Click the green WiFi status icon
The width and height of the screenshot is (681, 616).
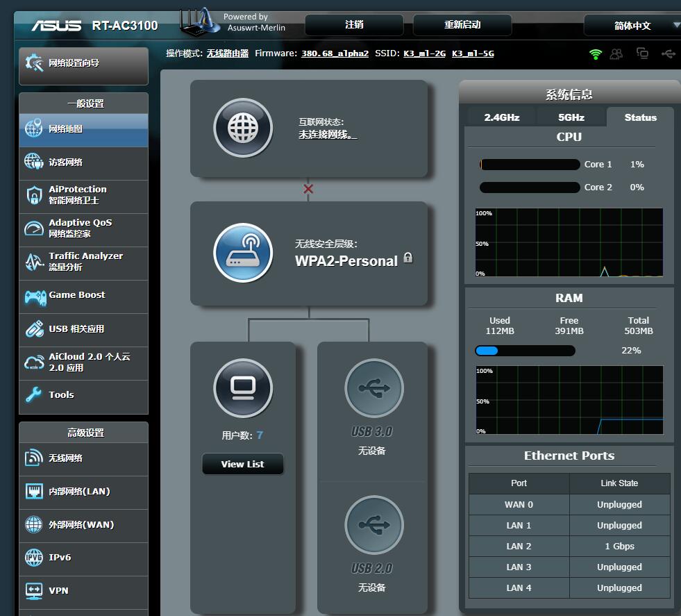pos(596,53)
